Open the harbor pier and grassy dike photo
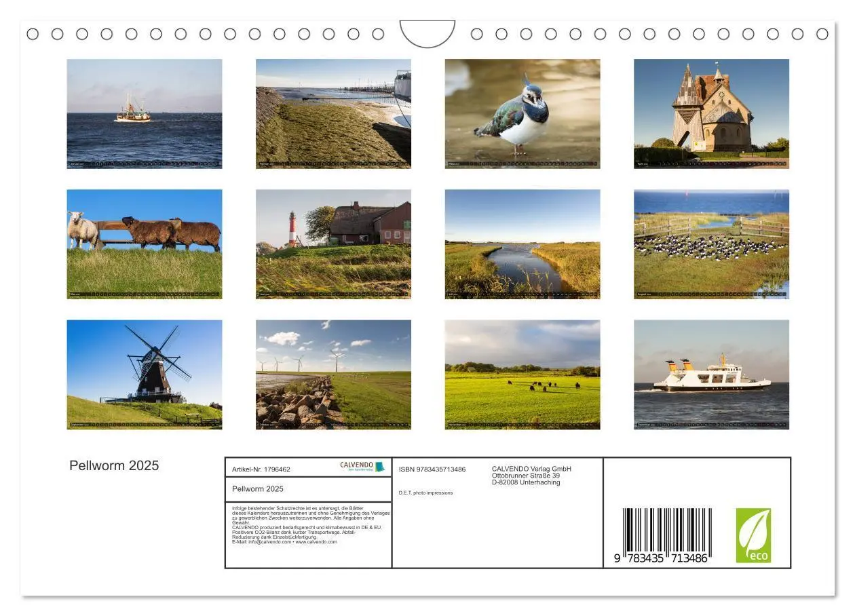 point(333,113)
